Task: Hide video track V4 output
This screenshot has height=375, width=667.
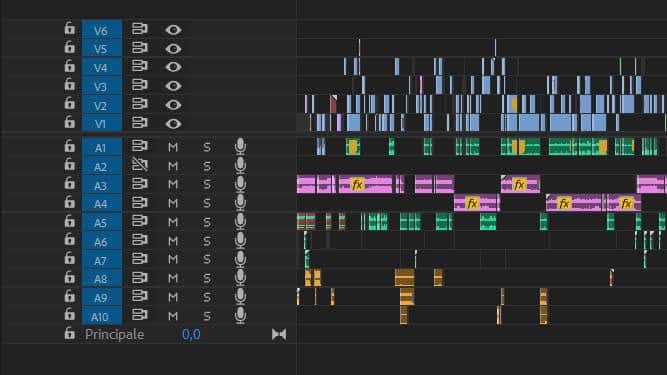Action: click(x=173, y=67)
